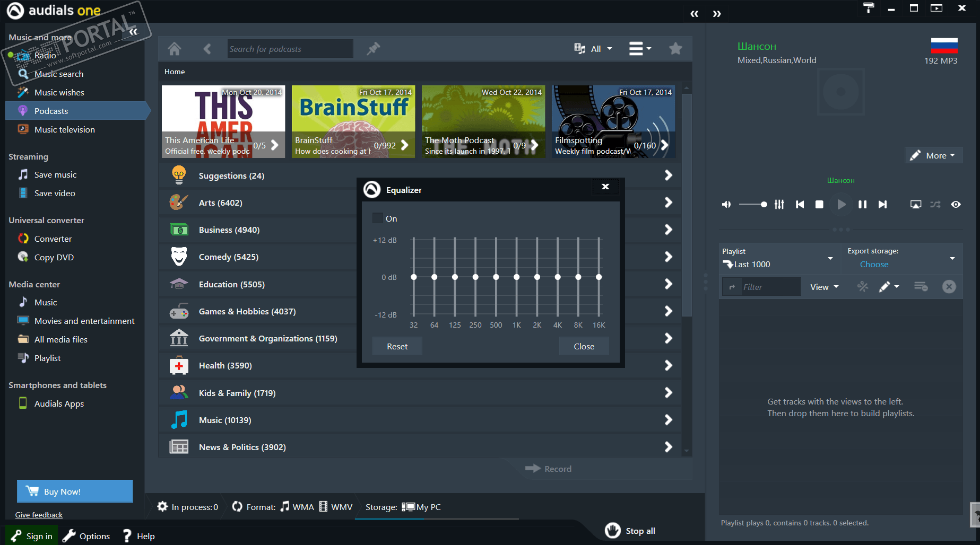Toggle the eye visibility icon in player

tap(956, 204)
